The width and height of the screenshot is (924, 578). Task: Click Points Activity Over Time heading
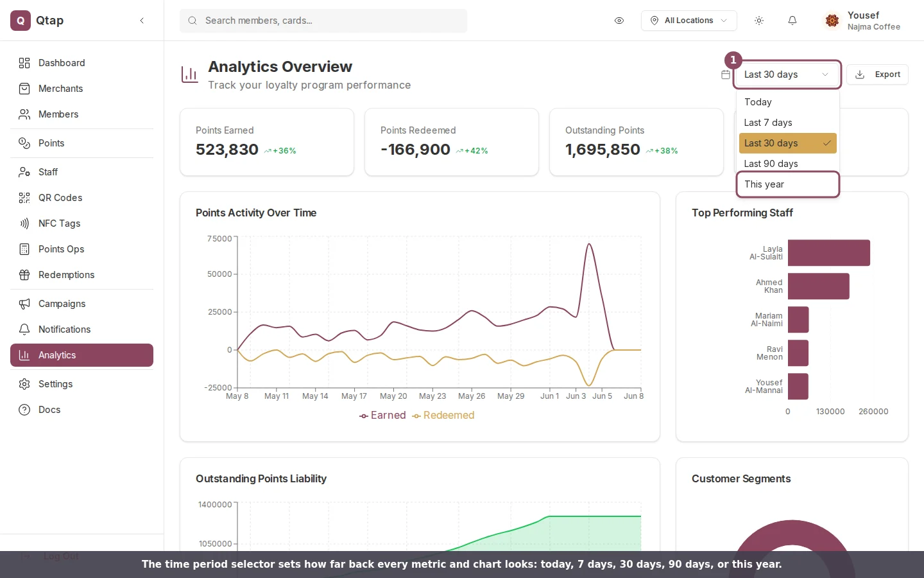pyautogui.click(x=256, y=213)
